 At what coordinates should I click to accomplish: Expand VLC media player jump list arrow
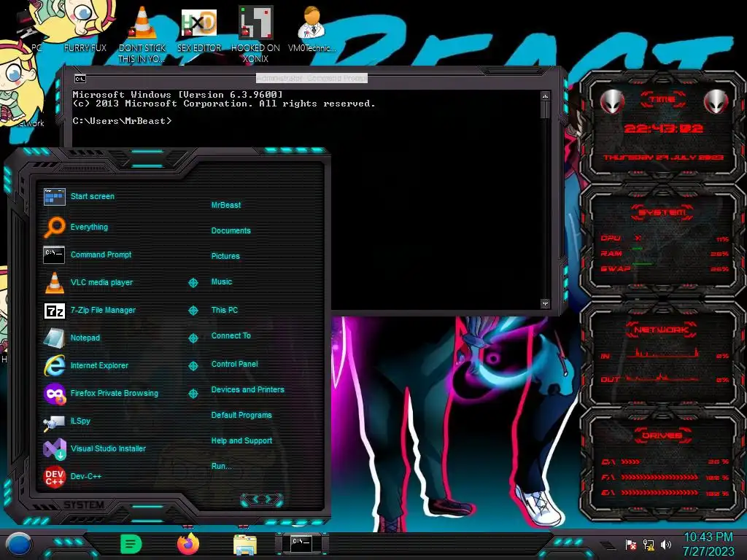[x=193, y=283]
